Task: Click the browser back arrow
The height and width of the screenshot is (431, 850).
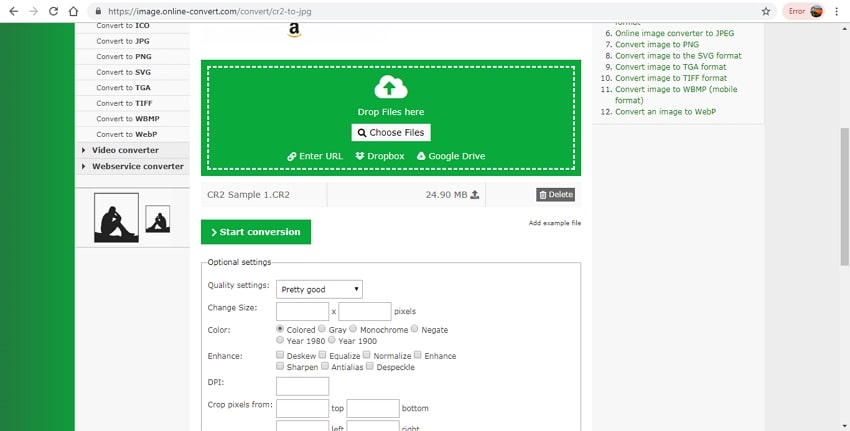Action: (x=13, y=11)
